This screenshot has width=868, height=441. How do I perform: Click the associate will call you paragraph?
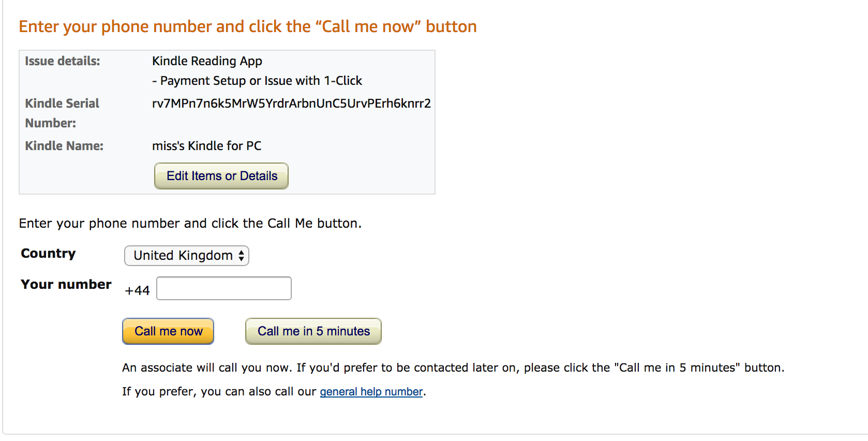(453, 368)
